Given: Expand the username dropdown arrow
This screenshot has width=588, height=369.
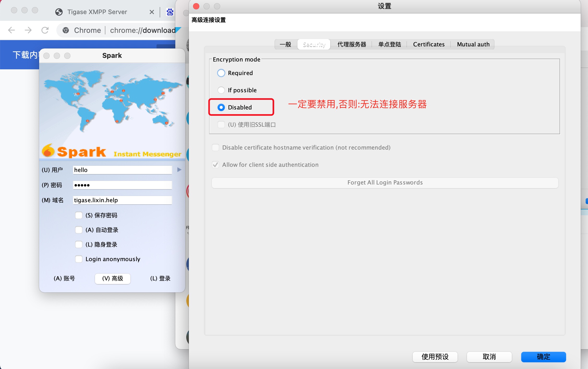Looking at the screenshot, I should (179, 170).
